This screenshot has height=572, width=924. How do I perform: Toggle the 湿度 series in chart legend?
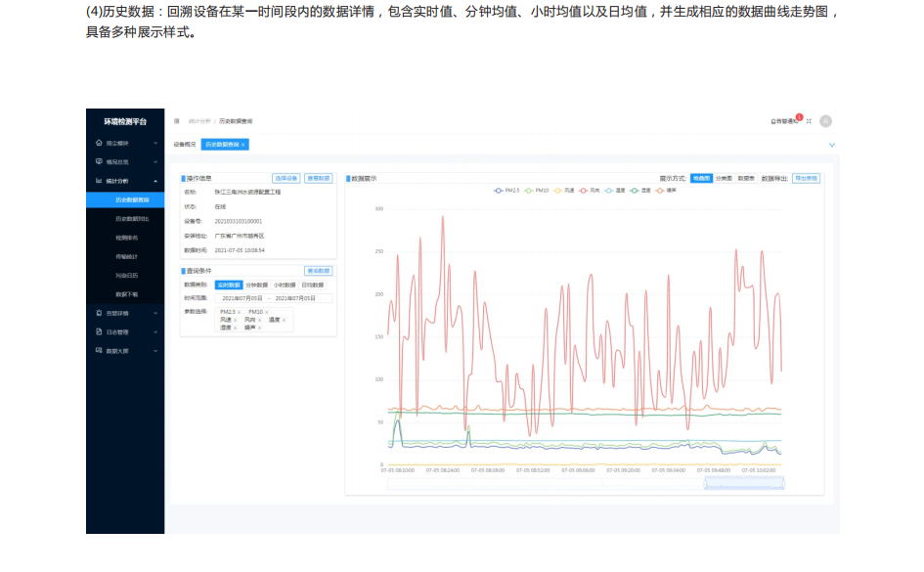tap(640, 191)
